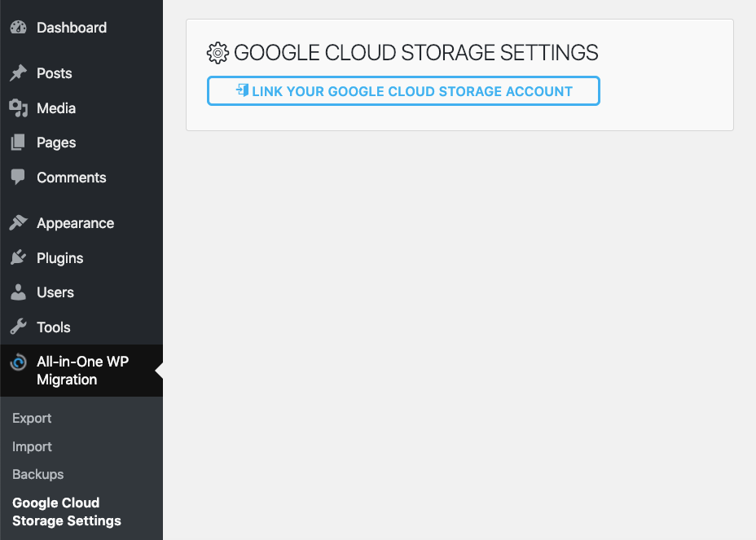The image size is (756, 540).
Task: Click the Comments speech bubble icon
Action: [18, 178]
